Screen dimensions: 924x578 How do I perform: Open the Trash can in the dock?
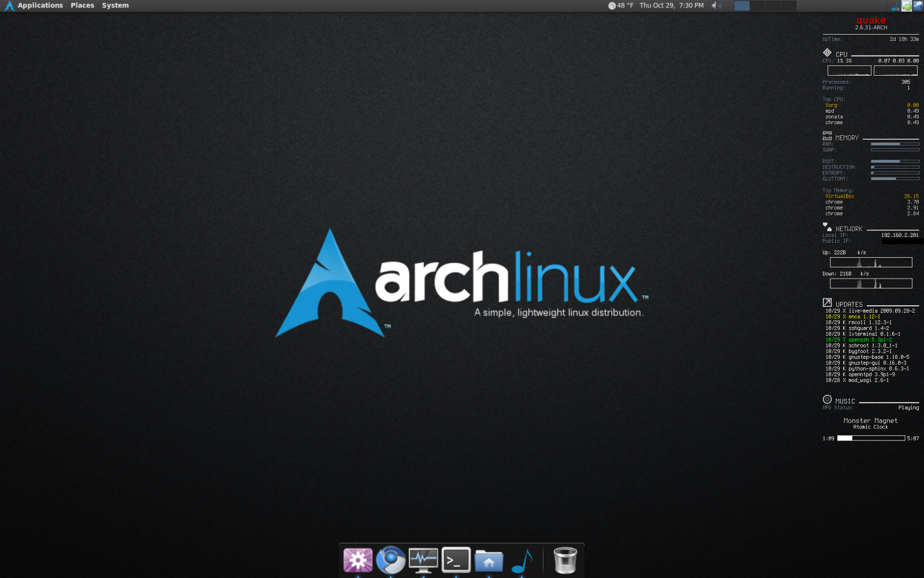click(x=565, y=560)
